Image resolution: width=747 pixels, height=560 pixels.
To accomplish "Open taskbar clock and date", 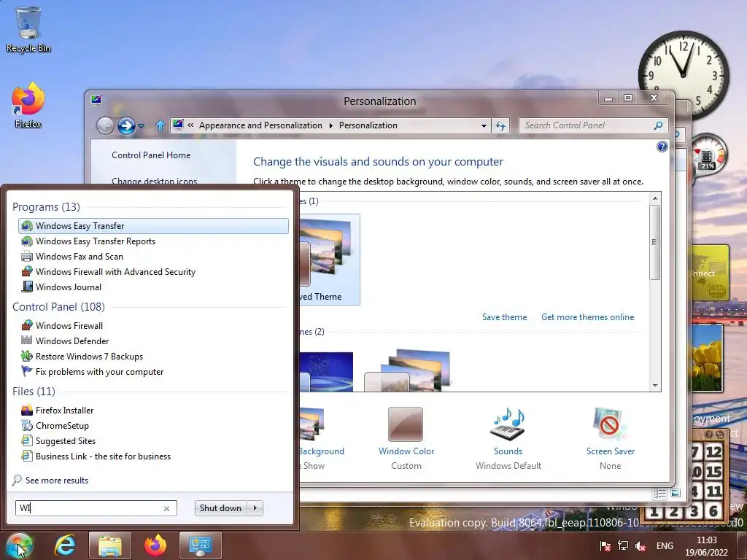I will point(706,546).
